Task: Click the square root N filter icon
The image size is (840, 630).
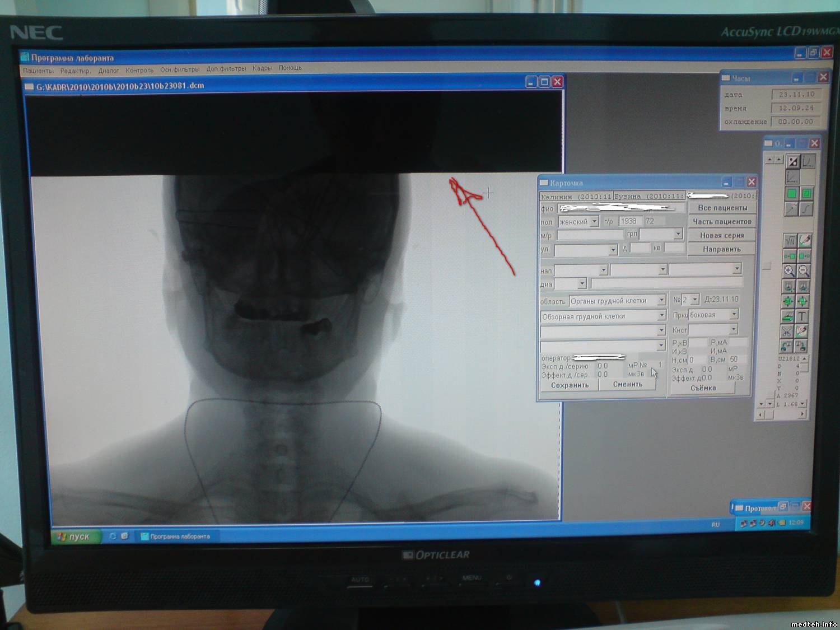Action: 790,241
